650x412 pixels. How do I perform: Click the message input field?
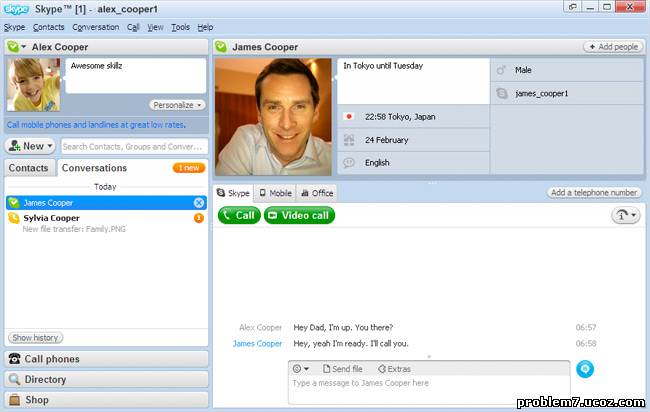pyautogui.click(x=430, y=383)
